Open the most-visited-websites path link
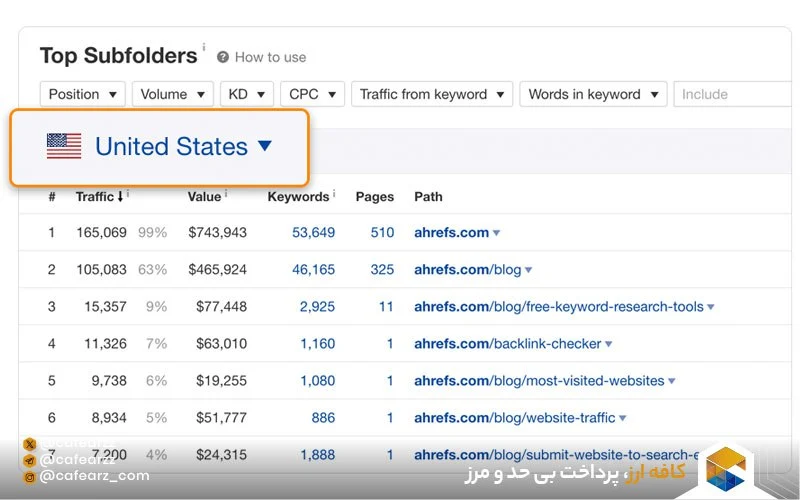 coord(539,381)
